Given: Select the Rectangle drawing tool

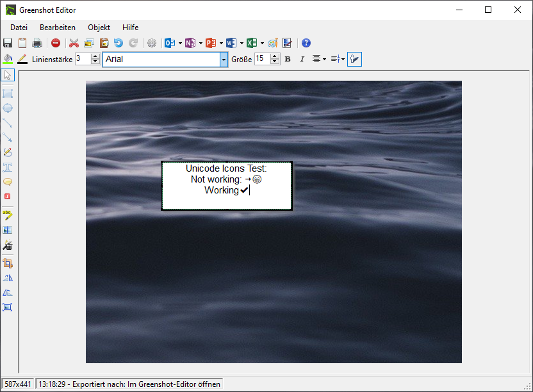Looking at the screenshot, I should coord(8,93).
